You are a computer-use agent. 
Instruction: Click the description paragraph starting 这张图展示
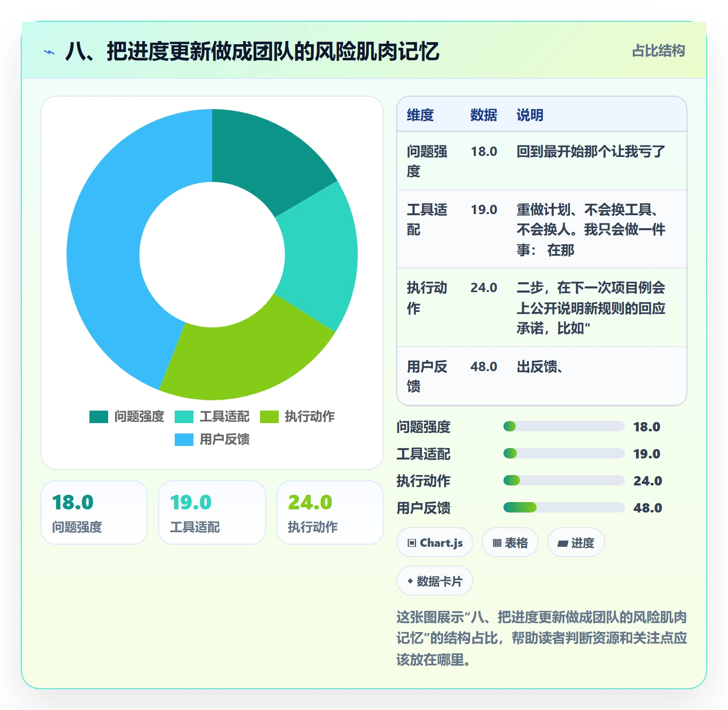[541, 638]
